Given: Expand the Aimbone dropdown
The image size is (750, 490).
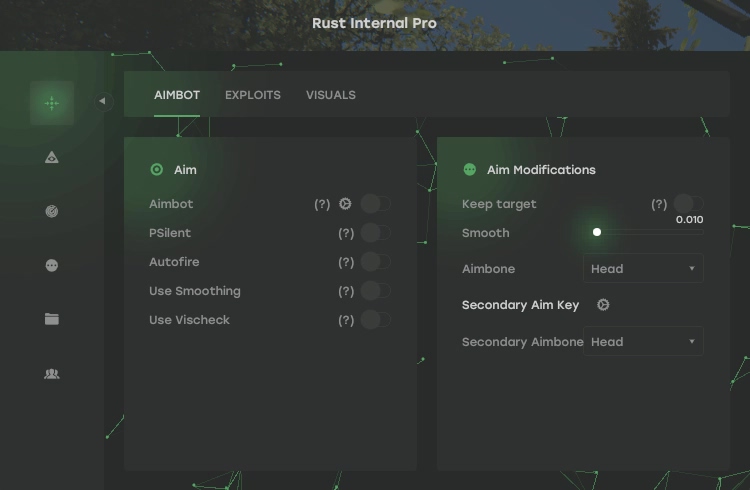Looking at the screenshot, I should tap(643, 268).
